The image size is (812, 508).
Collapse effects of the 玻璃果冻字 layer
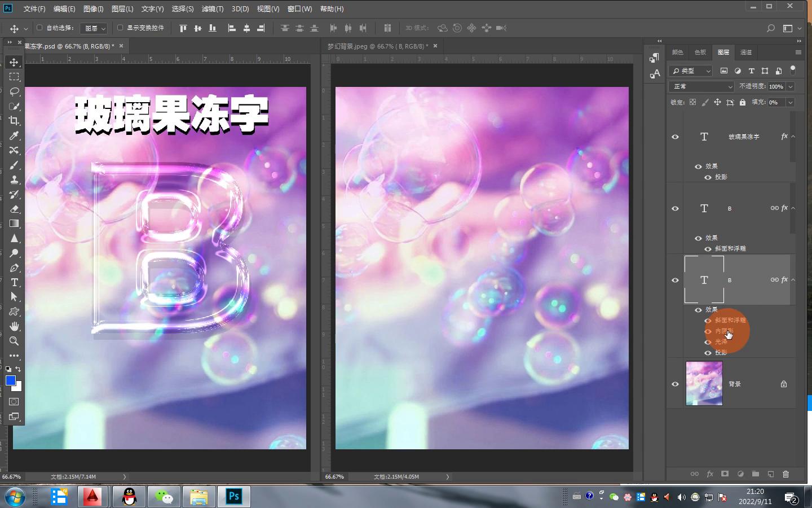(x=793, y=137)
